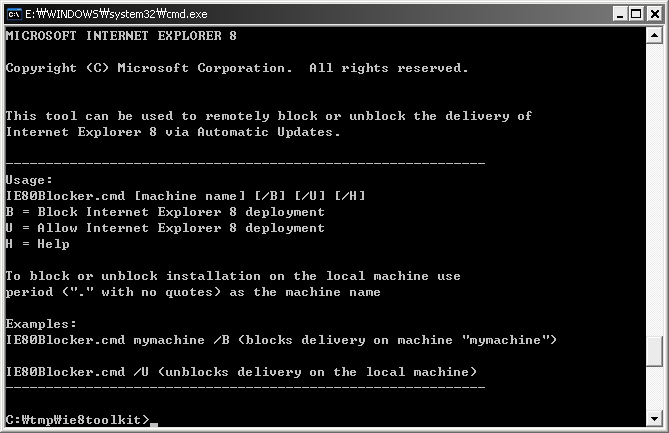669x433 pixels.
Task: Open the cmd.exe system menu icon
Action: point(14,14)
